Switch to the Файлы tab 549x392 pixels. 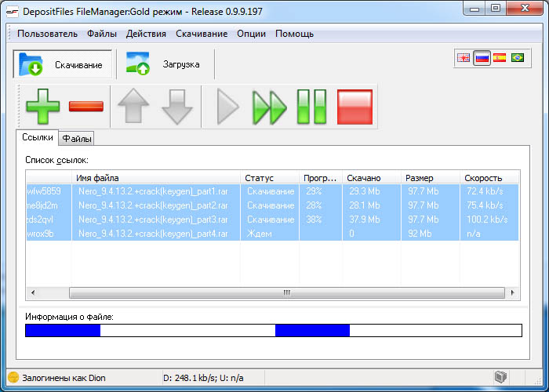77,139
